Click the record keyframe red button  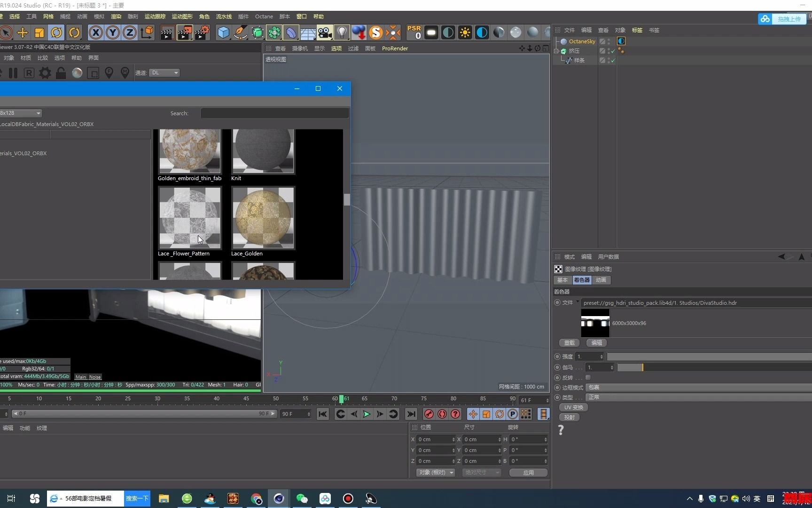click(429, 414)
